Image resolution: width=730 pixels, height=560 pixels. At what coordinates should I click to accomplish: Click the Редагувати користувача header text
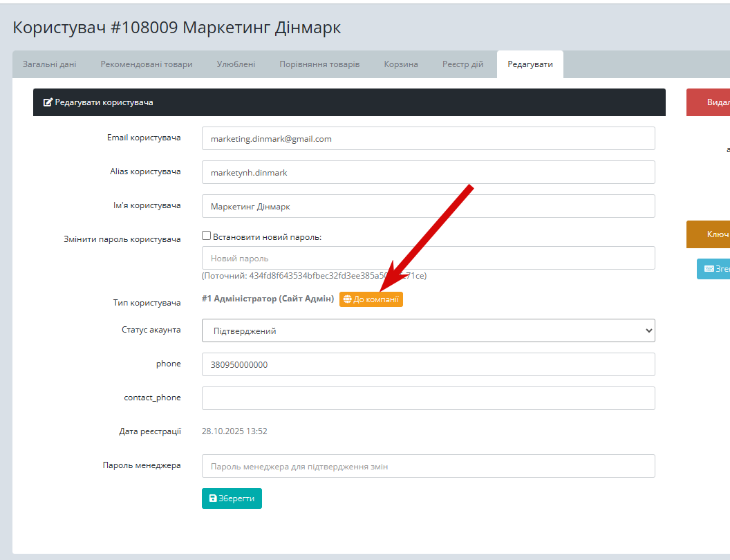pos(104,102)
